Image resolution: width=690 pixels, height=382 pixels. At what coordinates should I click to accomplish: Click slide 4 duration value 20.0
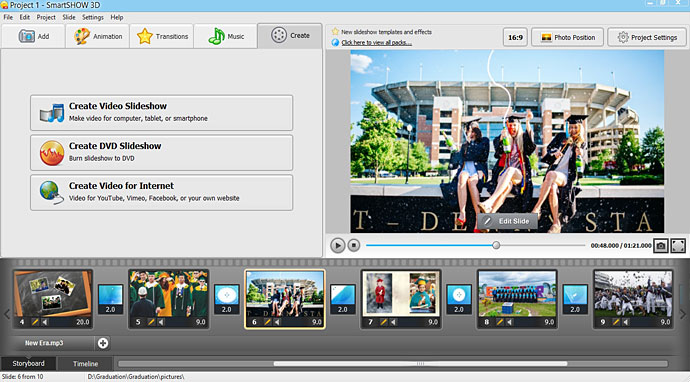pyautogui.click(x=83, y=322)
